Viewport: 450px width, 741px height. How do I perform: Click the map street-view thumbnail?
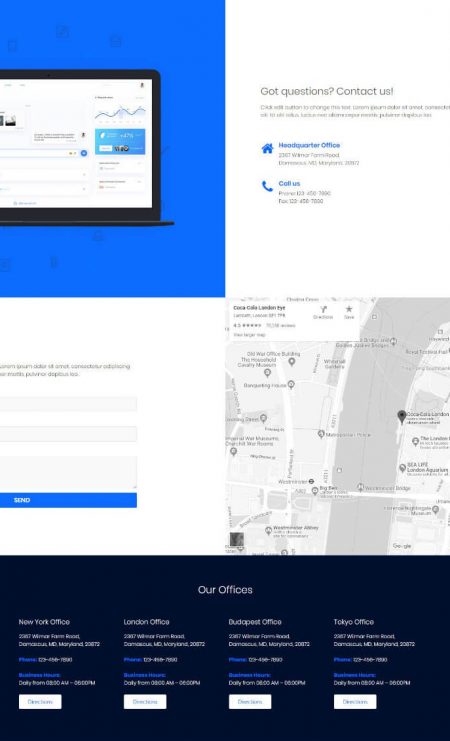point(237,539)
